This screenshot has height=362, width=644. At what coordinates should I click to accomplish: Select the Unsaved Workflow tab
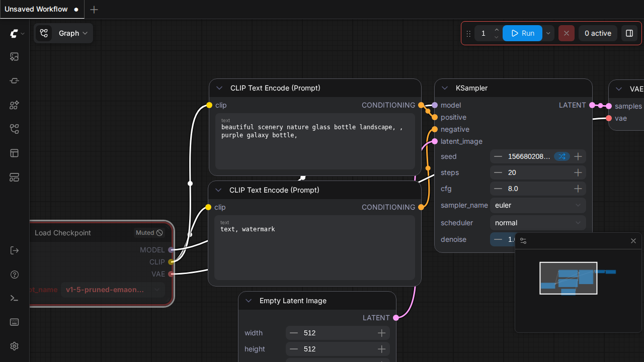tap(36, 9)
